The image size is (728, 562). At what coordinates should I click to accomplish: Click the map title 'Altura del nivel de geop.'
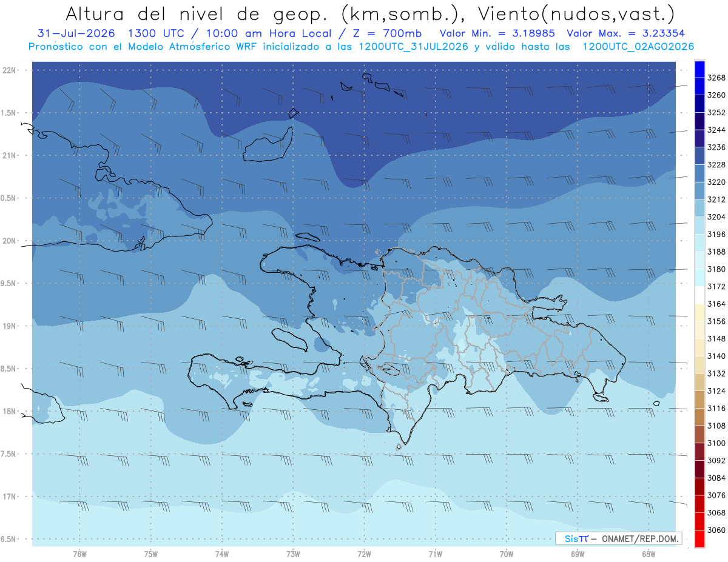196,13
